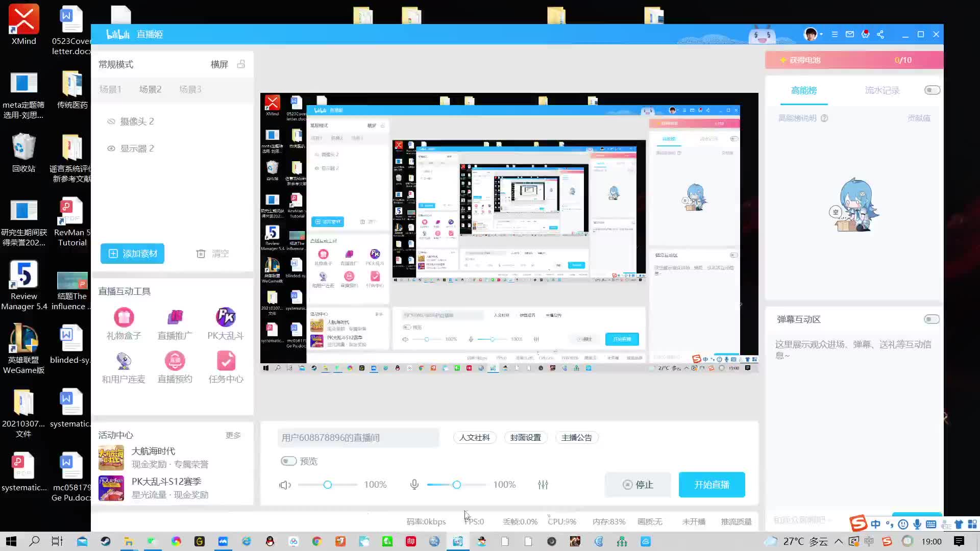Click the speaker volume icon

[285, 485]
